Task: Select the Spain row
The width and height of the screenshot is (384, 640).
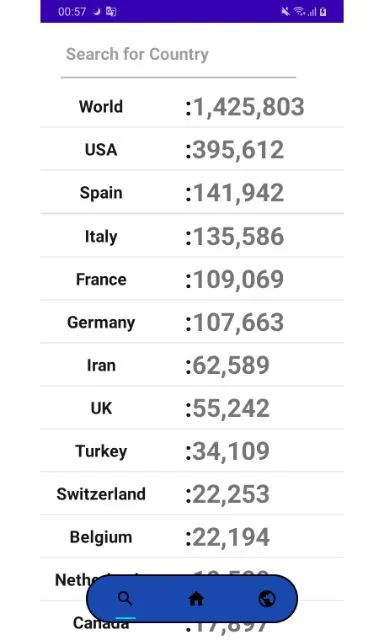Action: [x=192, y=192]
